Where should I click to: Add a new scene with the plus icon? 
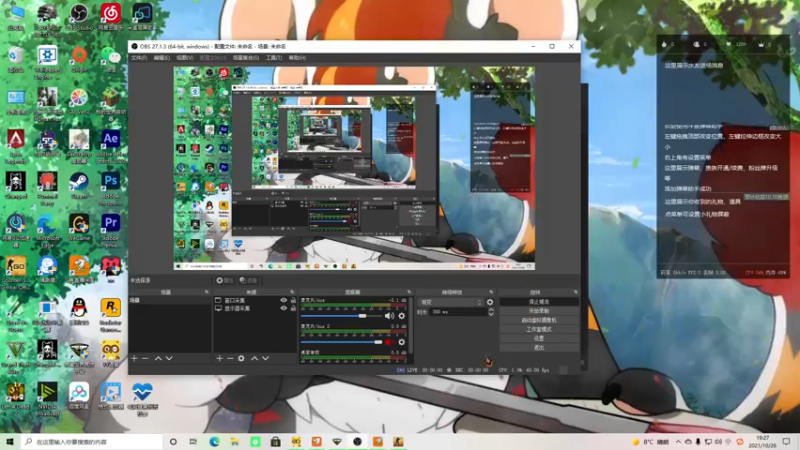click(134, 359)
